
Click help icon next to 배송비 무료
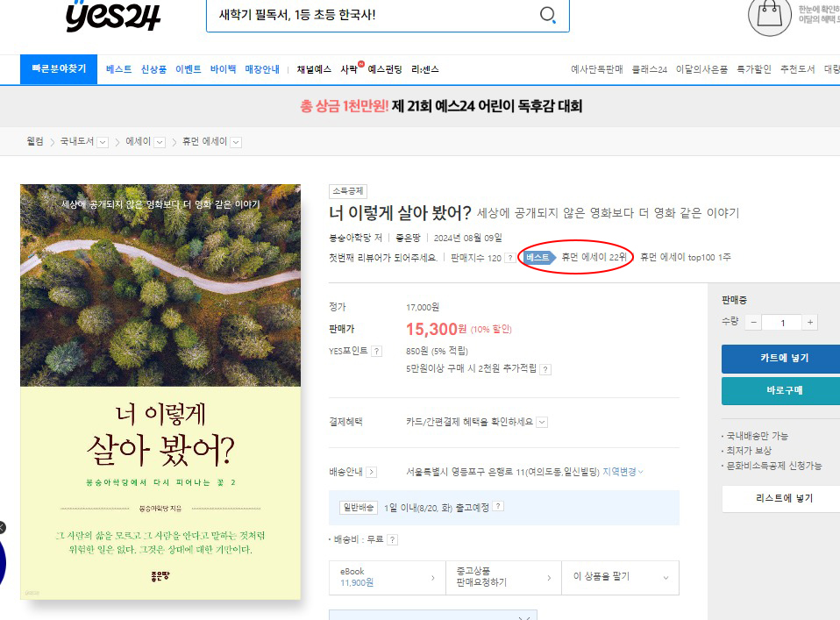[x=393, y=539]
